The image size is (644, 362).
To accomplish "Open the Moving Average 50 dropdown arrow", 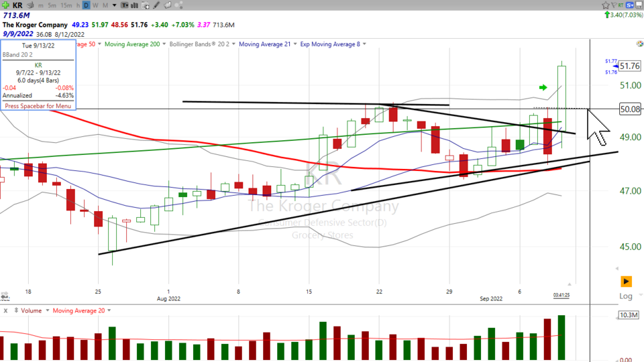I will coord(99,44).
